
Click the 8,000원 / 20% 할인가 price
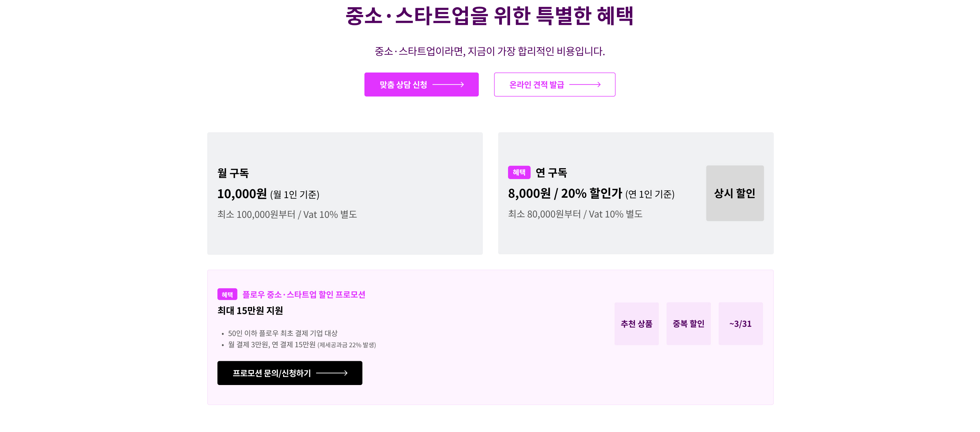[565, 193]
